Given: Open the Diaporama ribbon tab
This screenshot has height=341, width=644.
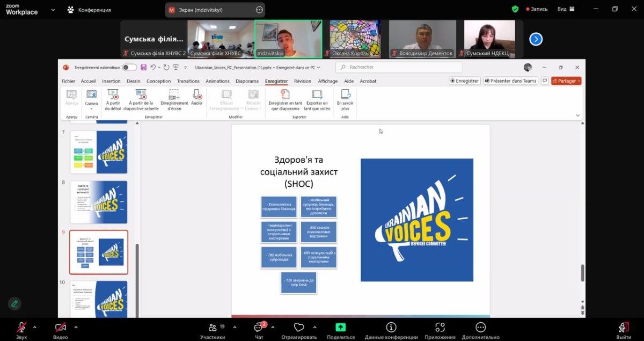Looking at the screenshot, I should pos(247,81).
